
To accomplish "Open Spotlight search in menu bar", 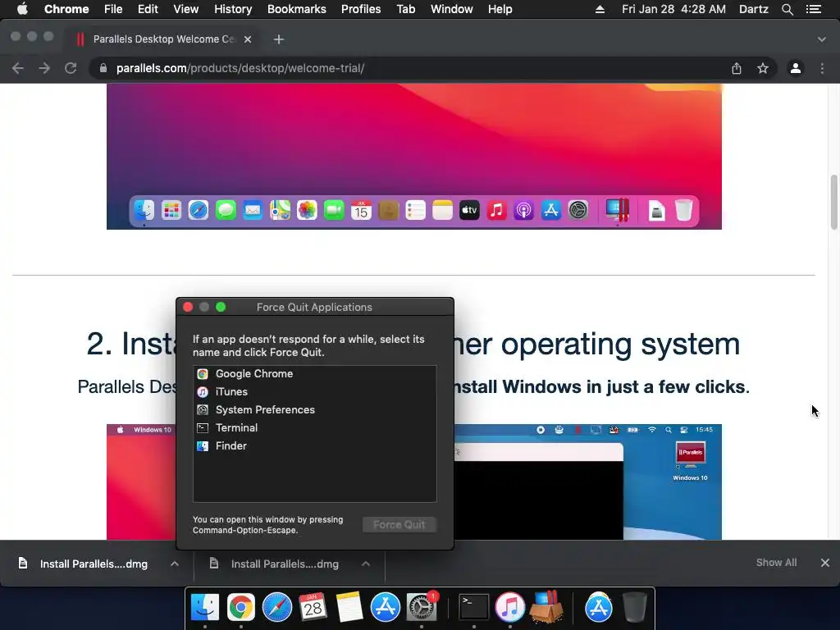I will tap(787, 9).
